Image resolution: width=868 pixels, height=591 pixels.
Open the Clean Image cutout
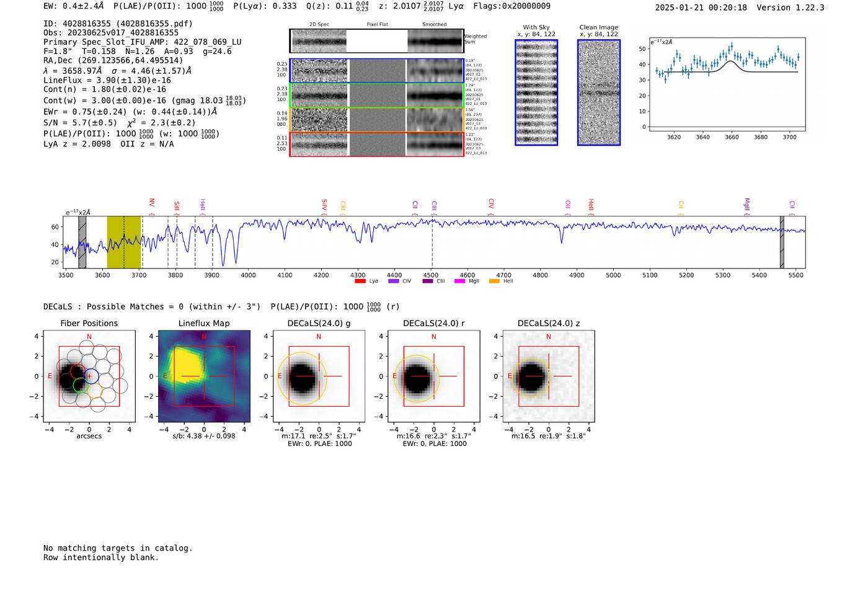[599, 92]
